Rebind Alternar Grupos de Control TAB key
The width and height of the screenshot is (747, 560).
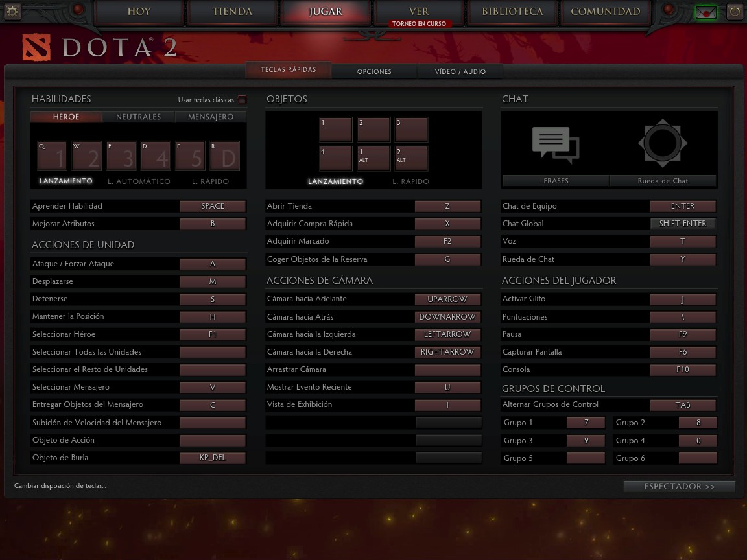[683, 404]
